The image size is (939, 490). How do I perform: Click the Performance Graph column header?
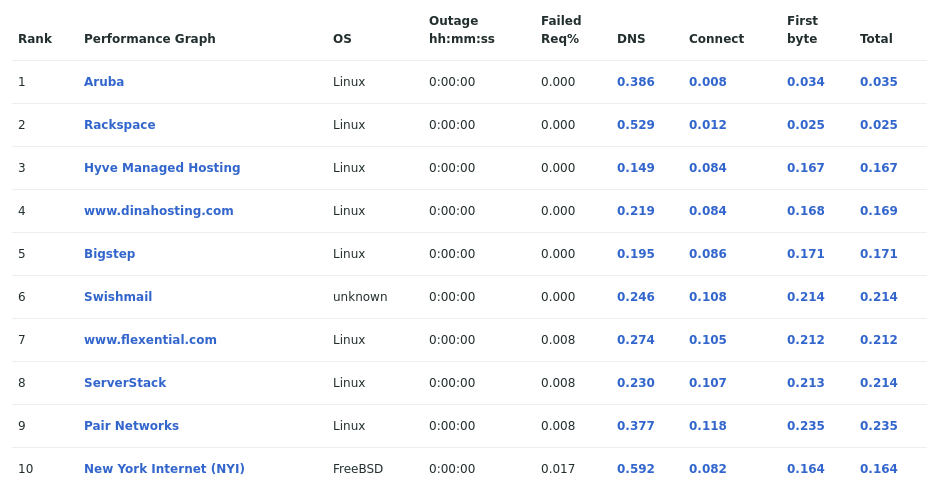point(150,39)
